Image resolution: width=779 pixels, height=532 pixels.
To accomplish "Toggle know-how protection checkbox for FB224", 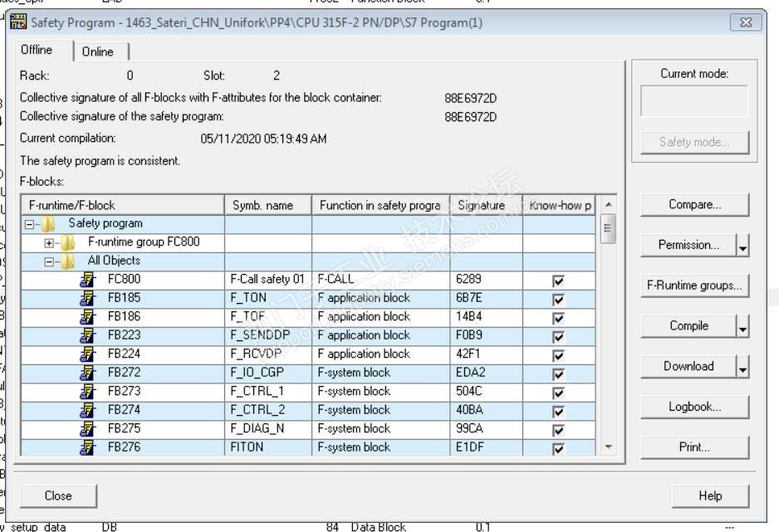I will [558, 355].
